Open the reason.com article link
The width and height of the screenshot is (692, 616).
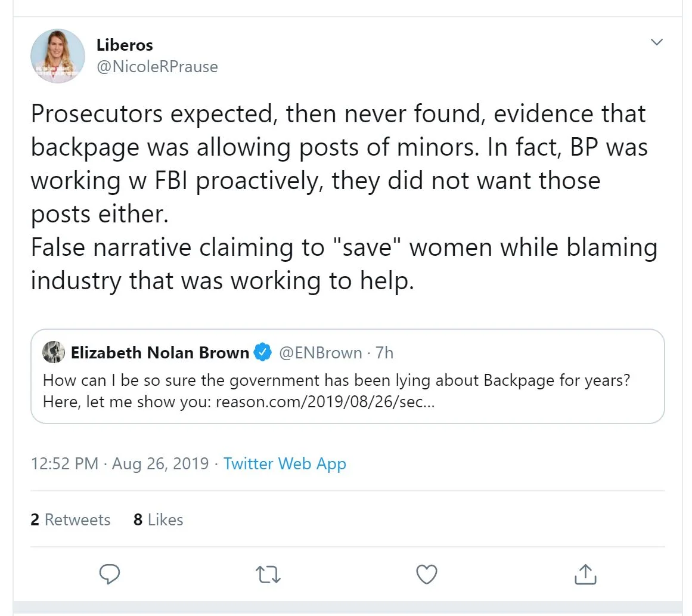tap(325, 401)
